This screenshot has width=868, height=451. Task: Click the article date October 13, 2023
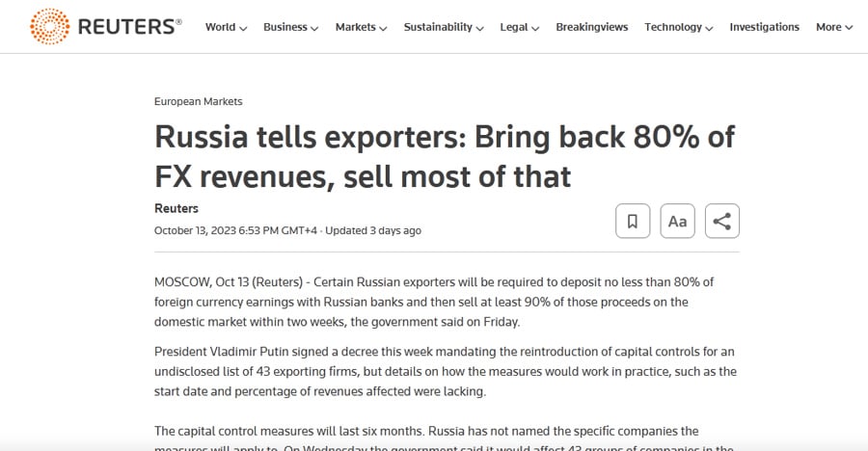pos(196,230)
